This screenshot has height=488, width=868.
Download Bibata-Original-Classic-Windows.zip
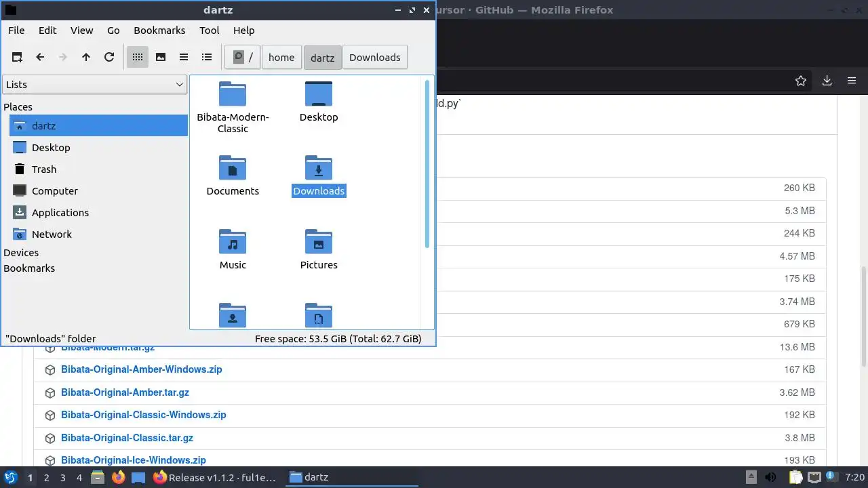[143, 415]
